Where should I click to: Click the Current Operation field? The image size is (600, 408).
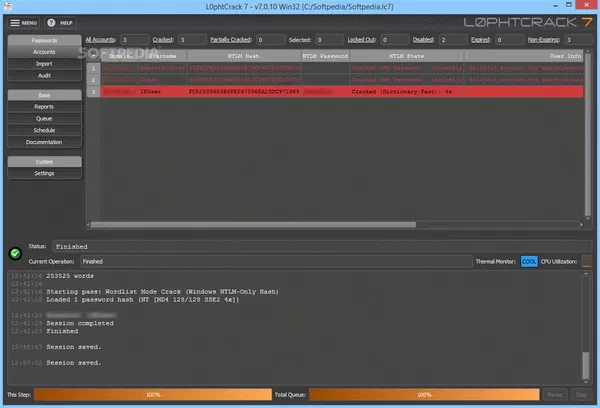[276, 261]
